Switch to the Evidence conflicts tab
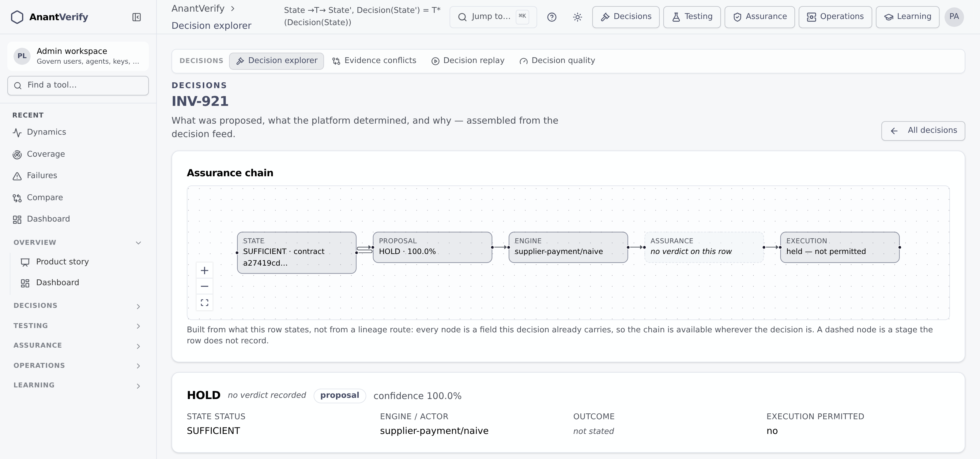 coord(374,61)
